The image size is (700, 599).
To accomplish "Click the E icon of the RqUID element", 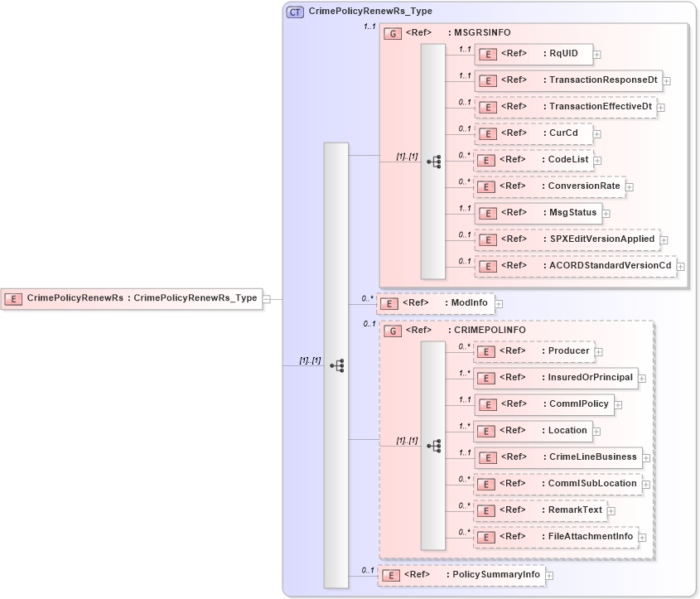I will tap(486, 54).
